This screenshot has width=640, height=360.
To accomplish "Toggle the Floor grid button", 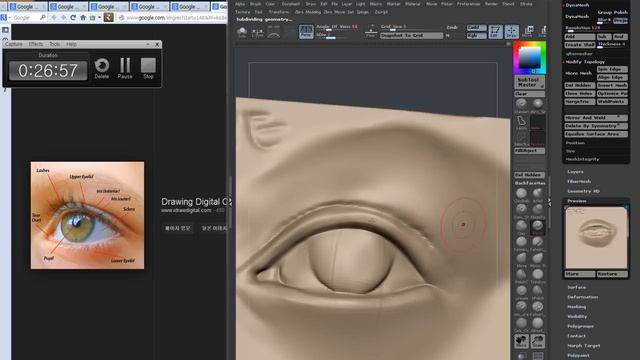I will click(x=371, y=31).
